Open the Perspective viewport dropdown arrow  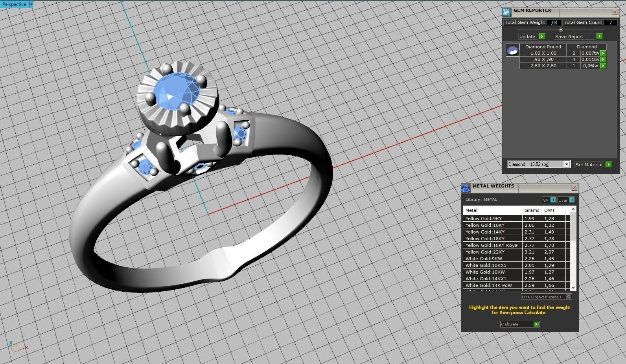click(x=31, y=4)
